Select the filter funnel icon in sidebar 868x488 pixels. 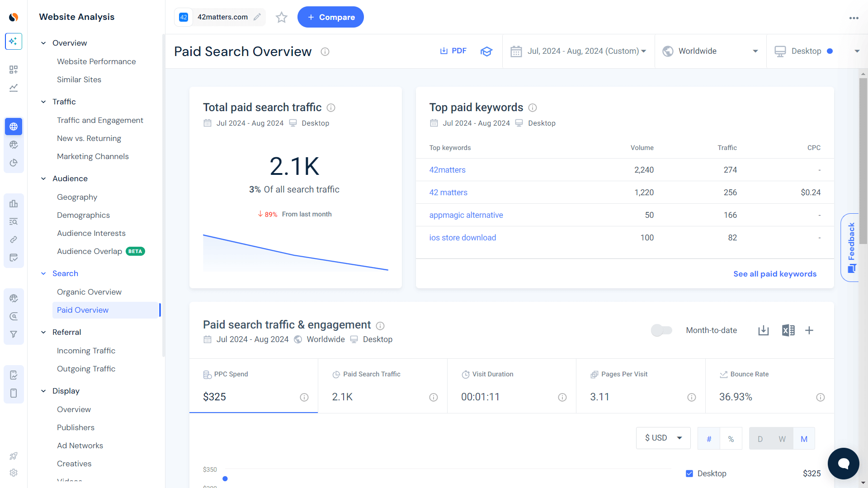pos(13,334)
